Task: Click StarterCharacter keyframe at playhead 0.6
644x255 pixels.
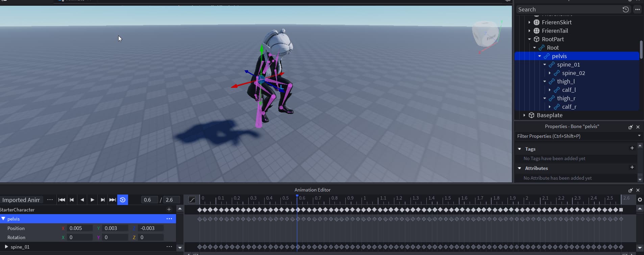Action: click(297, 210)
